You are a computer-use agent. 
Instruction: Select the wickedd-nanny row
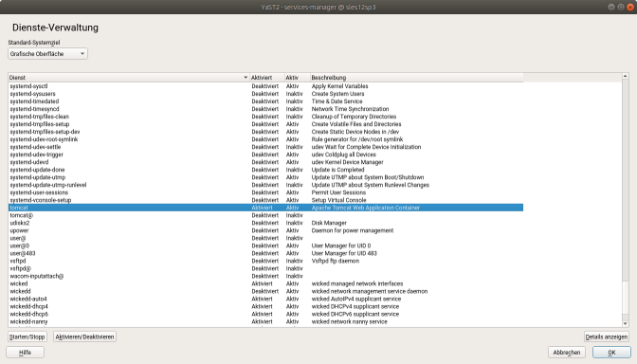coord(265,321)
